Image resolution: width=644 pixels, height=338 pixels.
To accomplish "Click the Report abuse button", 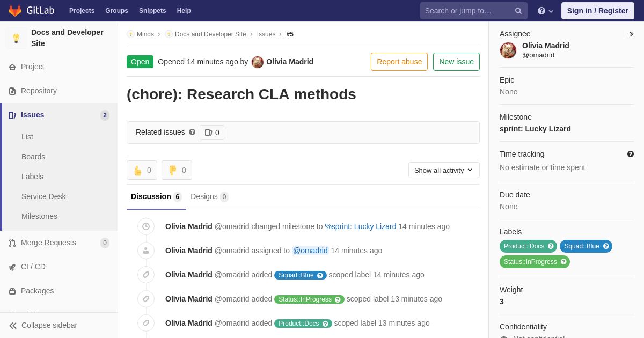I will click(x=399, y=62).
